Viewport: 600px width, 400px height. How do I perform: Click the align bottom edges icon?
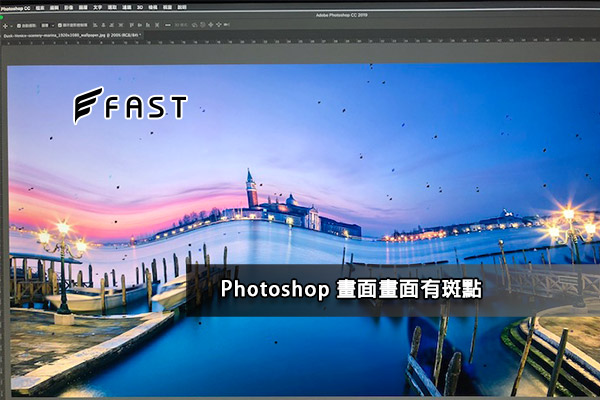point(148,25)
